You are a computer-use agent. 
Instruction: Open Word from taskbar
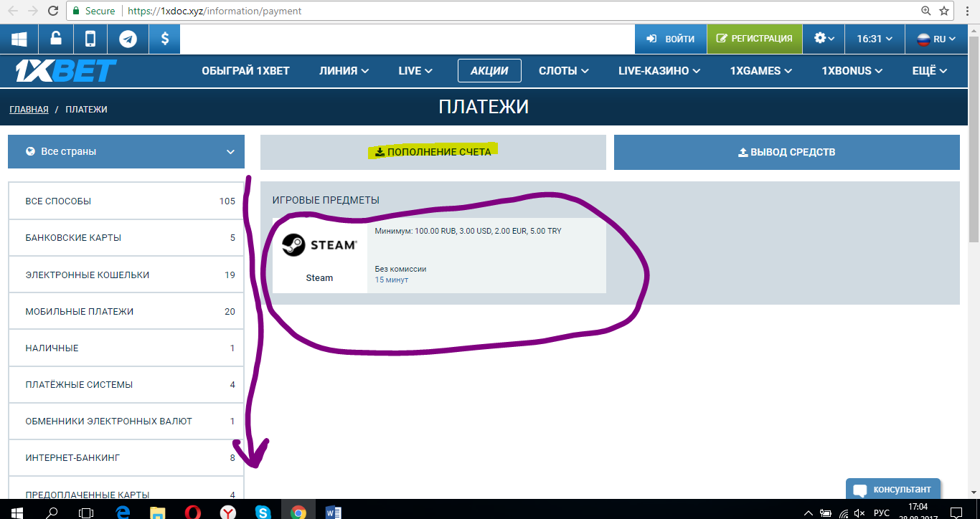pos(334,513)
